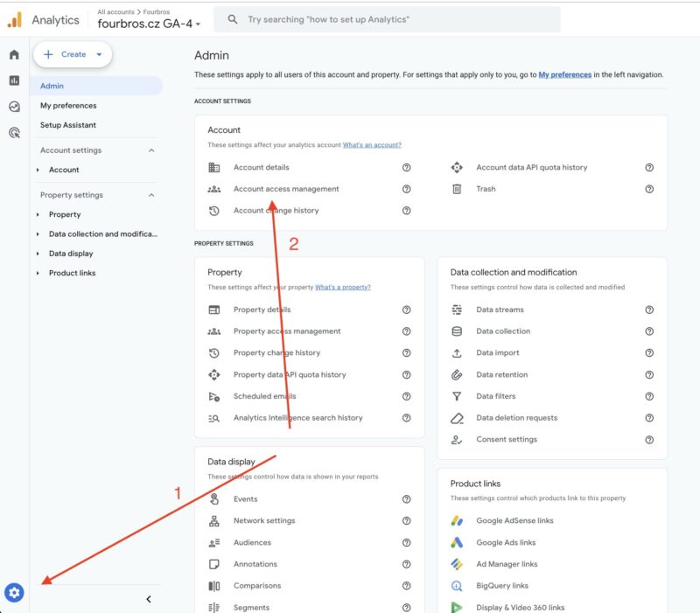Click the Data streams icon
This screenshot has width=700, height=613.
[457, 310]
